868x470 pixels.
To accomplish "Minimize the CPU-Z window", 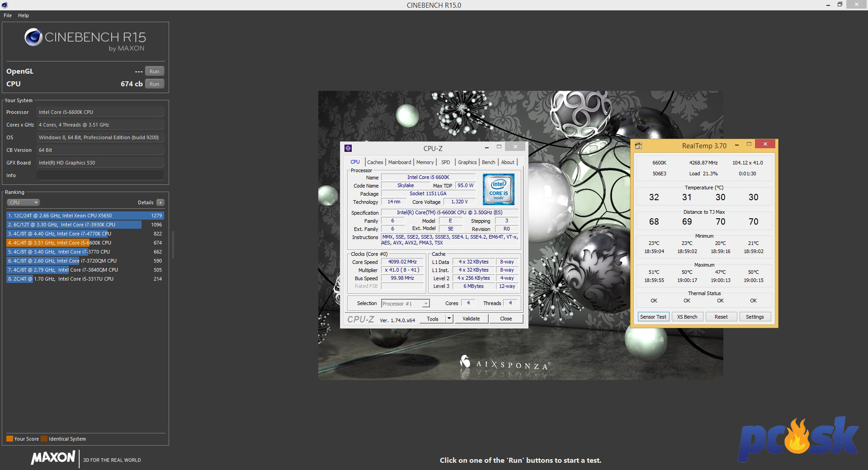I will pos(487,147).
